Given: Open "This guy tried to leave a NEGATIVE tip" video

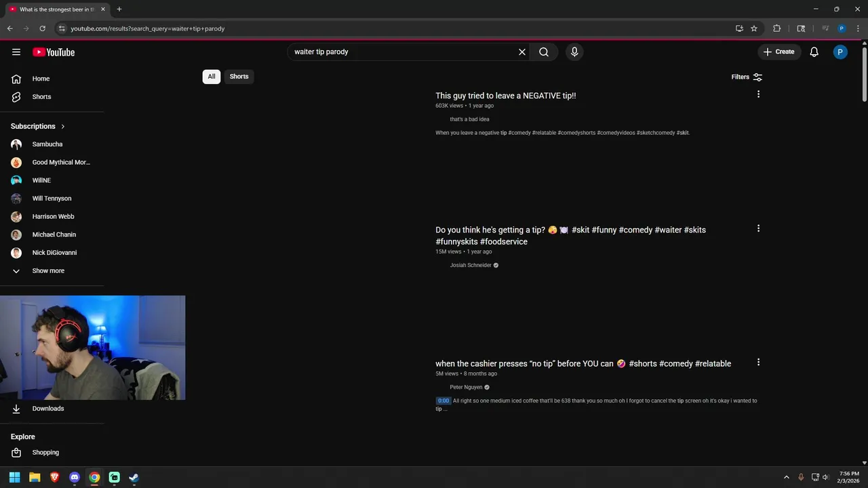Looking at the screenshot, I should (x=505, y=96).
